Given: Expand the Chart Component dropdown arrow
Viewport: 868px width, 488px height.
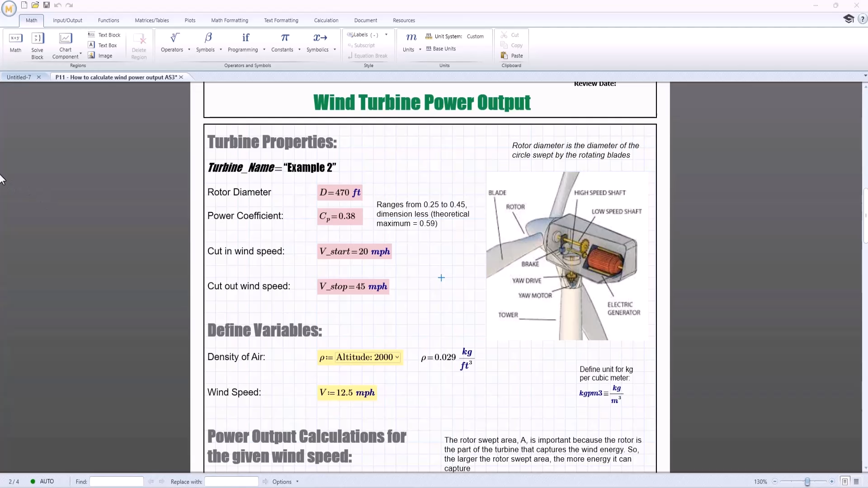Looking at the screenshot, I should point(81,54).
